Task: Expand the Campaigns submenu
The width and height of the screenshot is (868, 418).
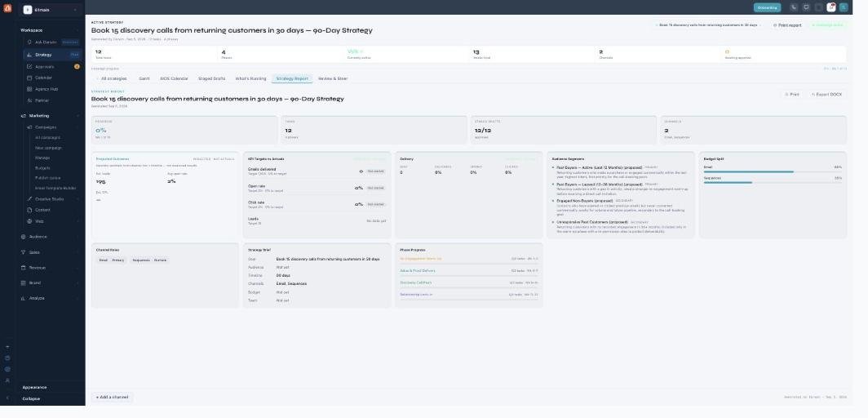Action: [52, 127]
